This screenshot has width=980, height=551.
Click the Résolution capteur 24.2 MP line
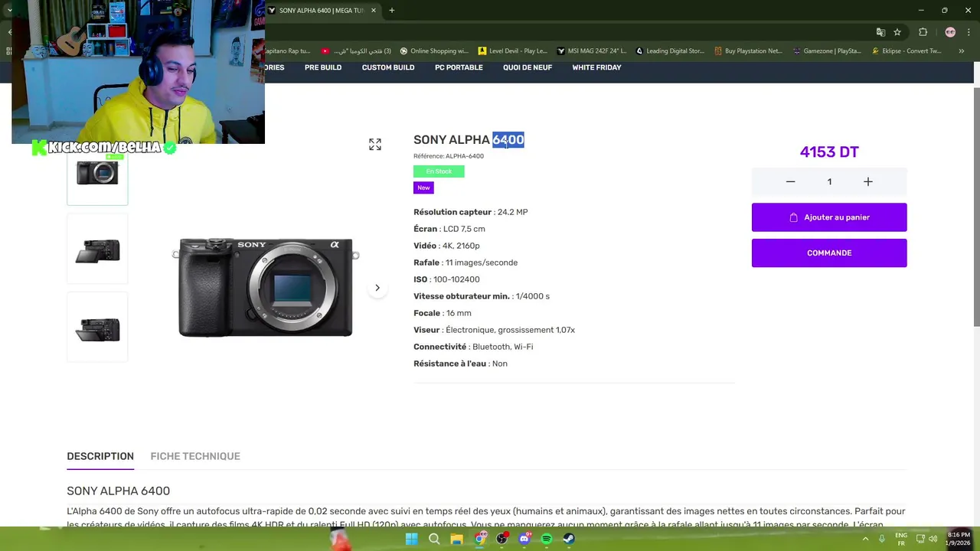pyautogui.click(x=471, y=212)
